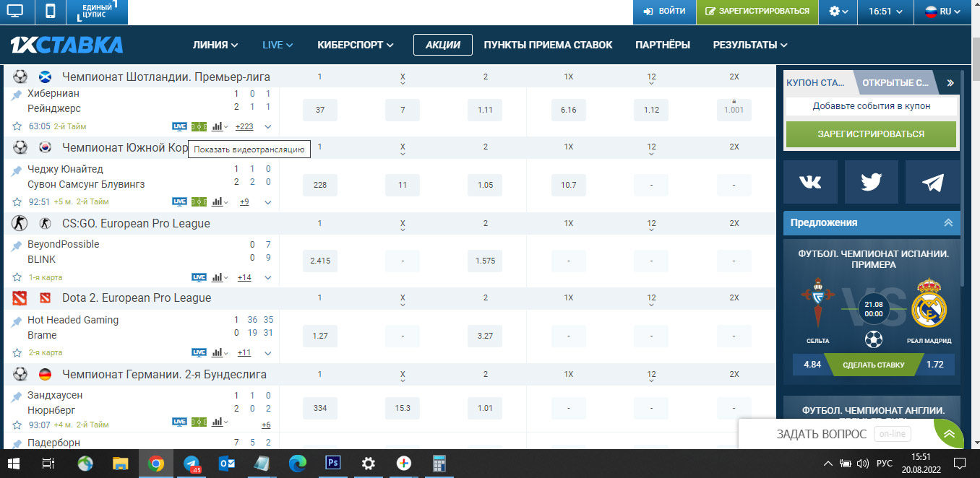This screenshot has height=478, width=980.
Task: Open live video for Хиберниан – Рейнджерс
Action: coord(179,126)
